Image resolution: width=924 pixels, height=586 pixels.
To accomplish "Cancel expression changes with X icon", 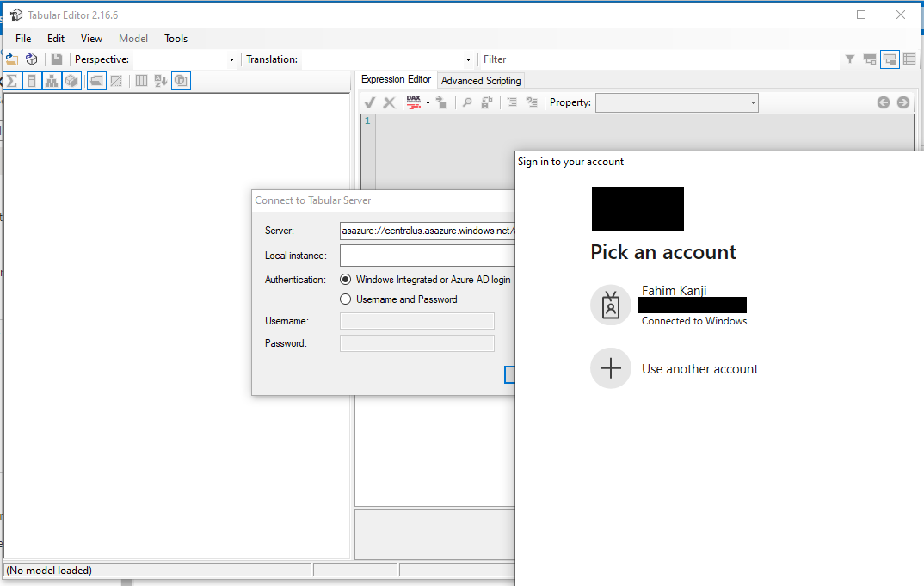I will pyautogui.click(x=390, y=102).
